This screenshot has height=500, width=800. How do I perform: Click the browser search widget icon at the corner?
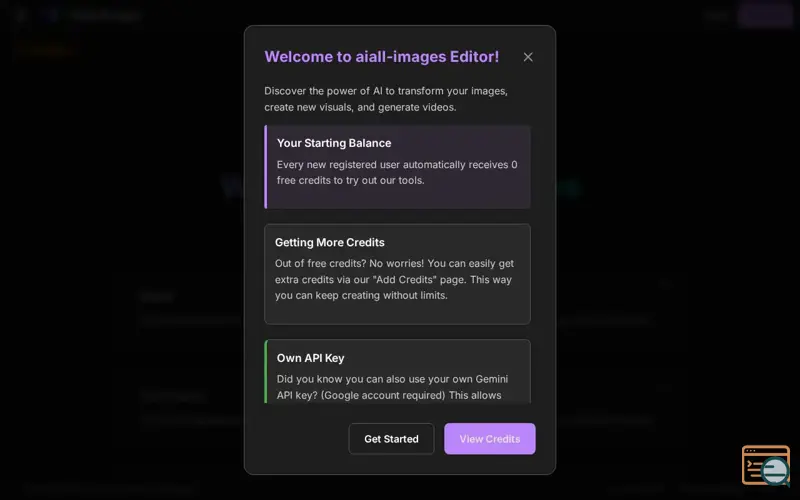tap(766, 465)
